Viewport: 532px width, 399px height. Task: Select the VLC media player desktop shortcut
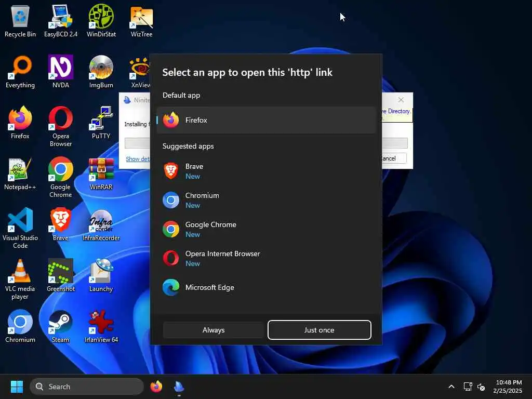pos(20,279)
